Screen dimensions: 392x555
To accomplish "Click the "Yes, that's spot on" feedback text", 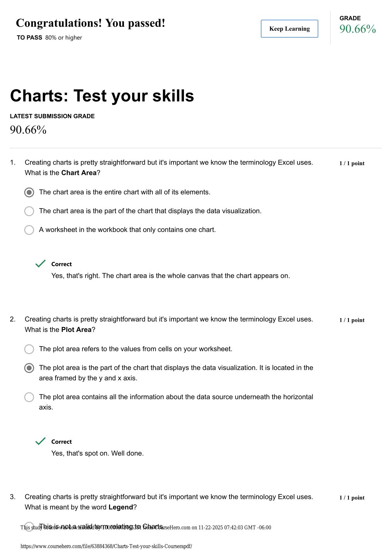I will (97, 453).
